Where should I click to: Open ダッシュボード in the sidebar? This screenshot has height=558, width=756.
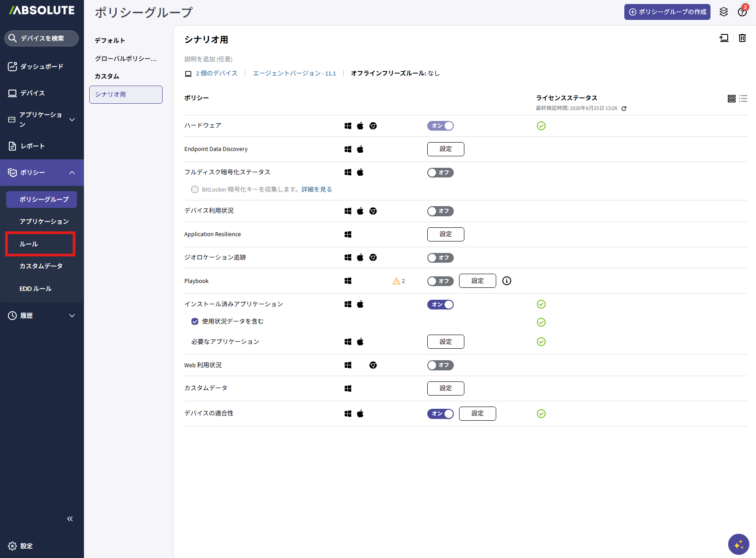[x=42, y=67]
